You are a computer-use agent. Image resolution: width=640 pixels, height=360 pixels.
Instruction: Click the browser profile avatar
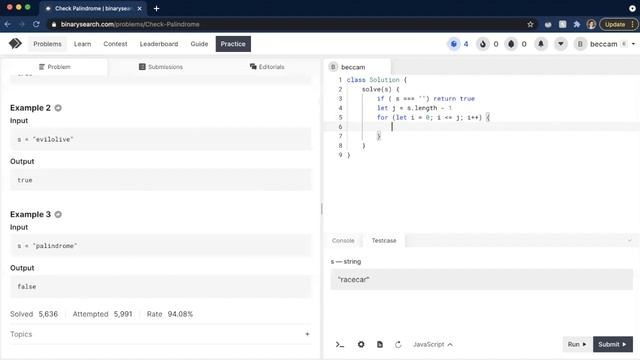pyautogui.click(x=591, y=24)
